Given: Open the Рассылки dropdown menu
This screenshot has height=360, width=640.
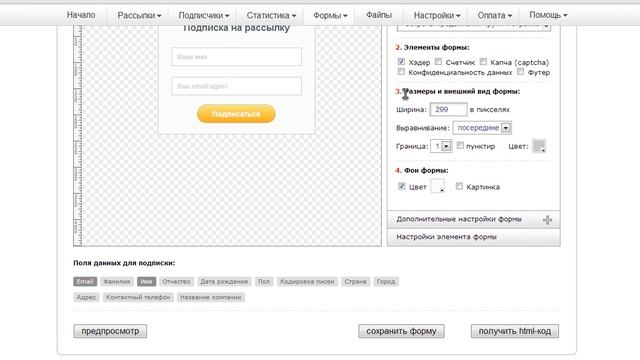Looking at the screenshot, I should click(x=139, y=16).
